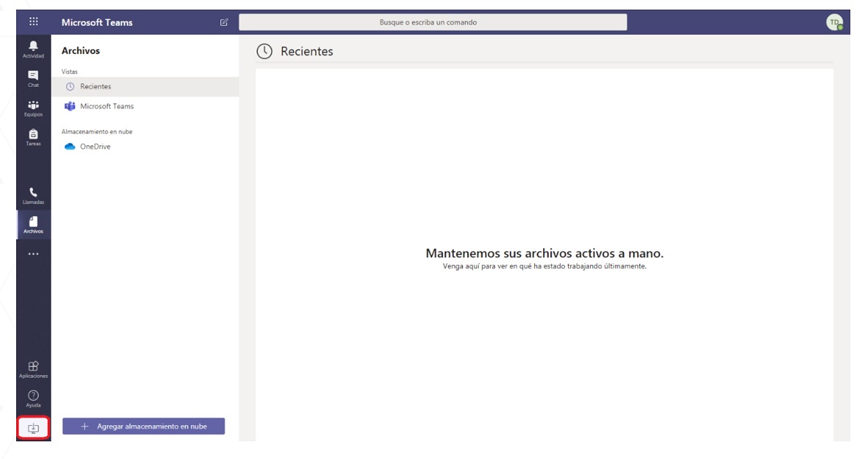Screen dimensions: 868x459
Task: Focus the Busque o escriba un comando box
Action: [x=433, y=22]
